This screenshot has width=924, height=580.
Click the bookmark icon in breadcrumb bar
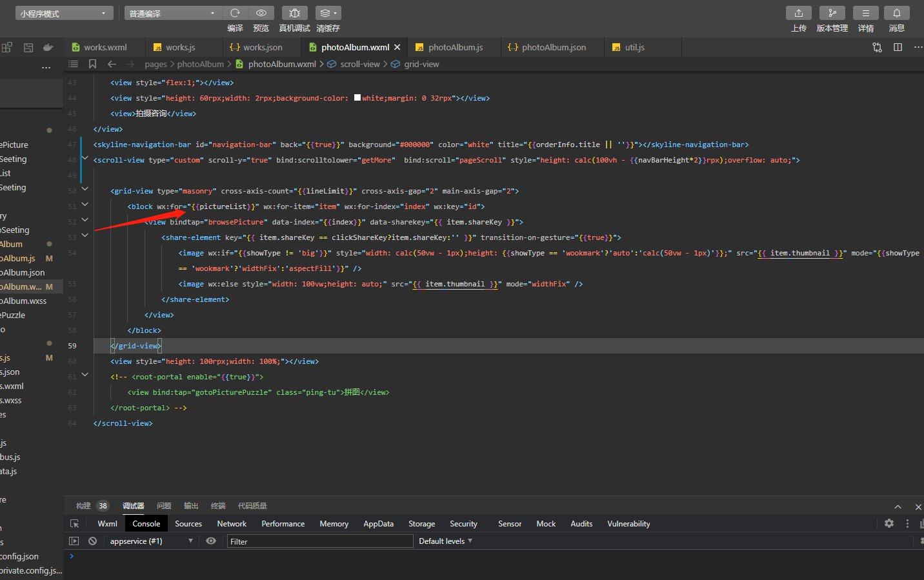tap(93, 64)
